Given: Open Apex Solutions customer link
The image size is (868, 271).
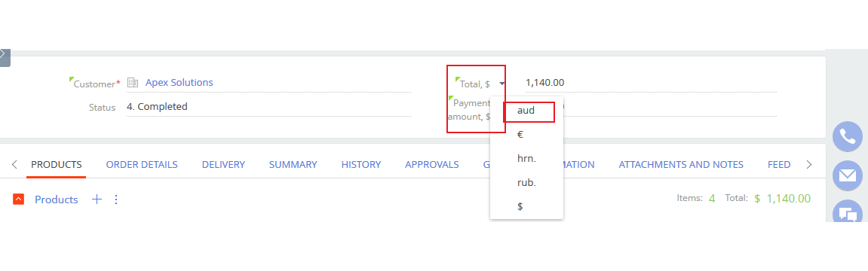Looking at the screenshot, I should 179,82.
